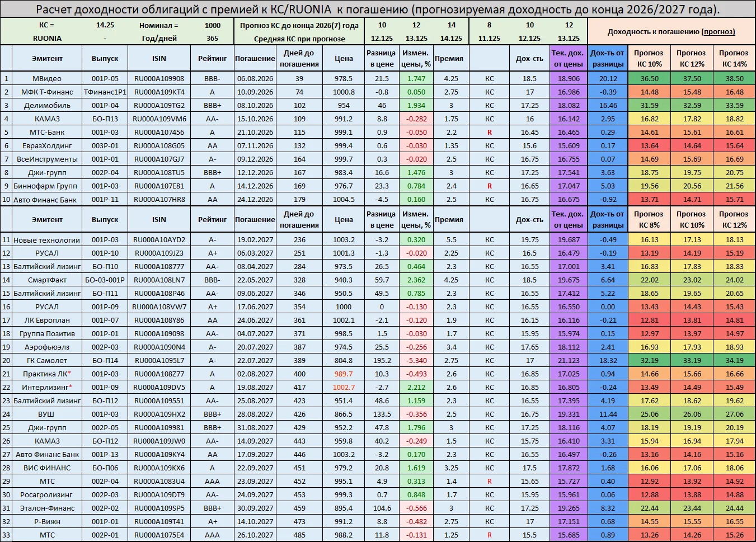Click the issuer cell 'ВУШ'
The height and width of the screenshot is (542, 756).
click(x=48, y=414)
